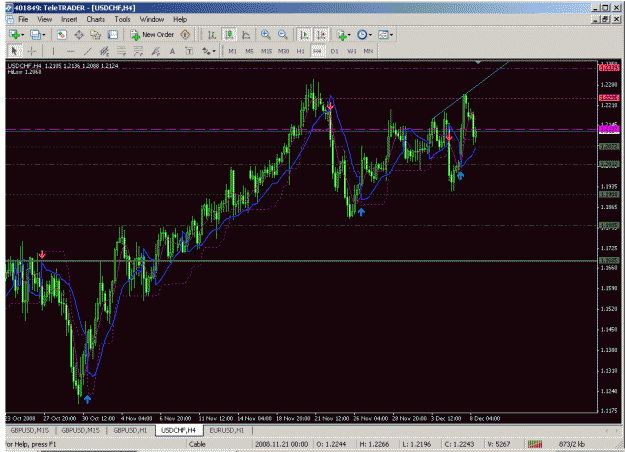
Task: Zoom in on the chart
Action: 266,35
